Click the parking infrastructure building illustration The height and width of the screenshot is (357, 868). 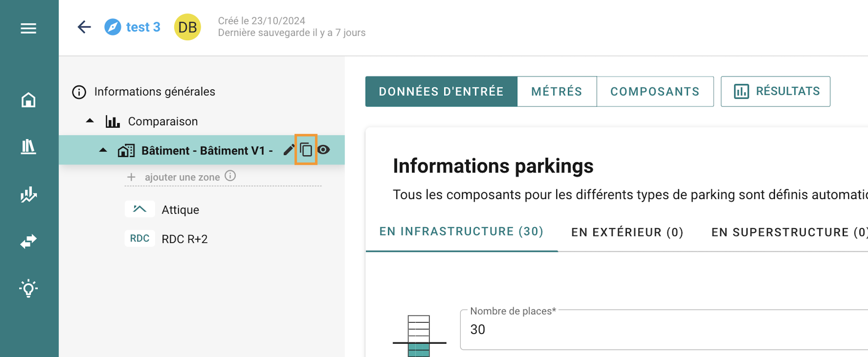(419, 336)
